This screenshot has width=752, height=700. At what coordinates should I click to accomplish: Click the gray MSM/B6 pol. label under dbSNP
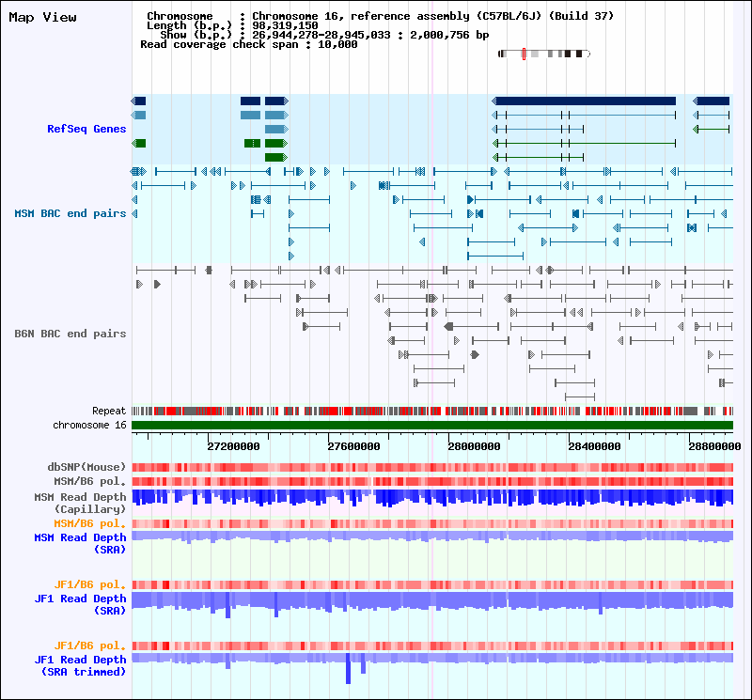(x=89, y=481)
